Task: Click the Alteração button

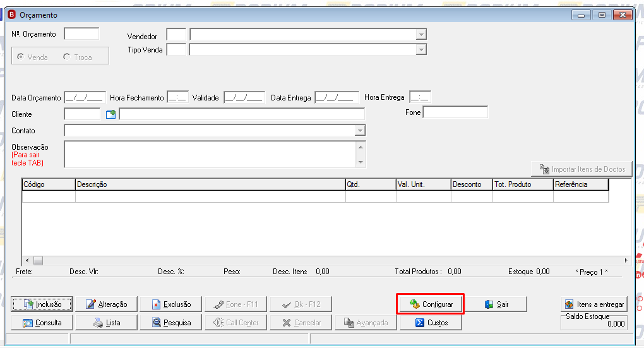Action: click(106, 304)
